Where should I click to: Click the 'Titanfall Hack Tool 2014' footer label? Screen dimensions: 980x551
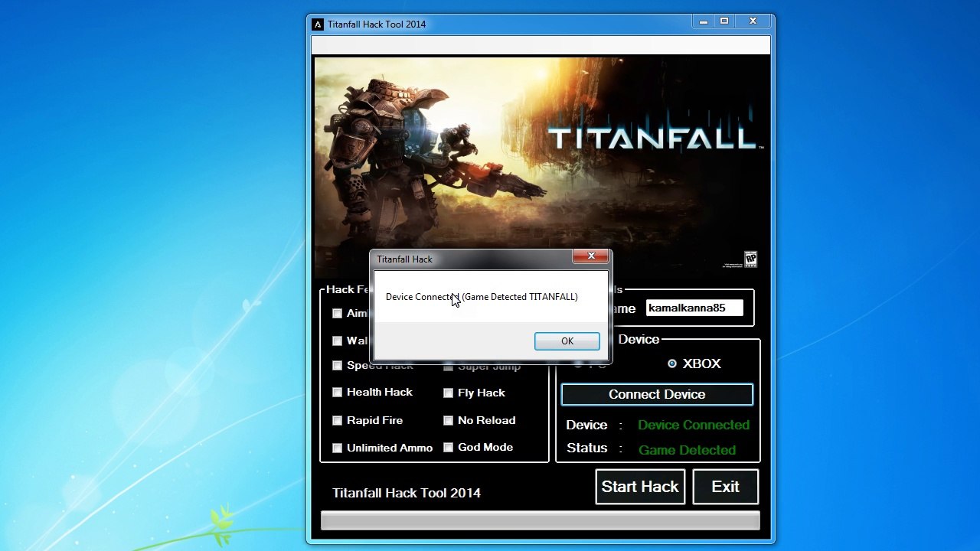tap(407, 493)
